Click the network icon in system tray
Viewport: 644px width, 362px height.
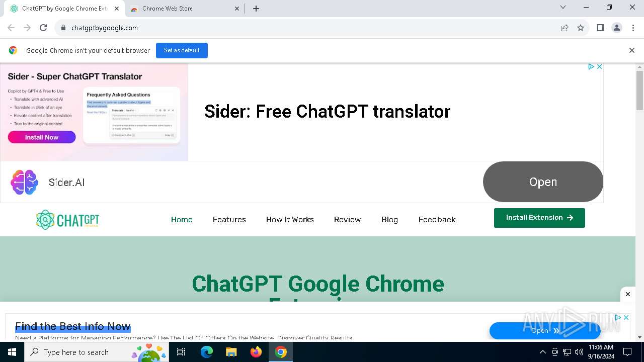click(x=567, y=352)
